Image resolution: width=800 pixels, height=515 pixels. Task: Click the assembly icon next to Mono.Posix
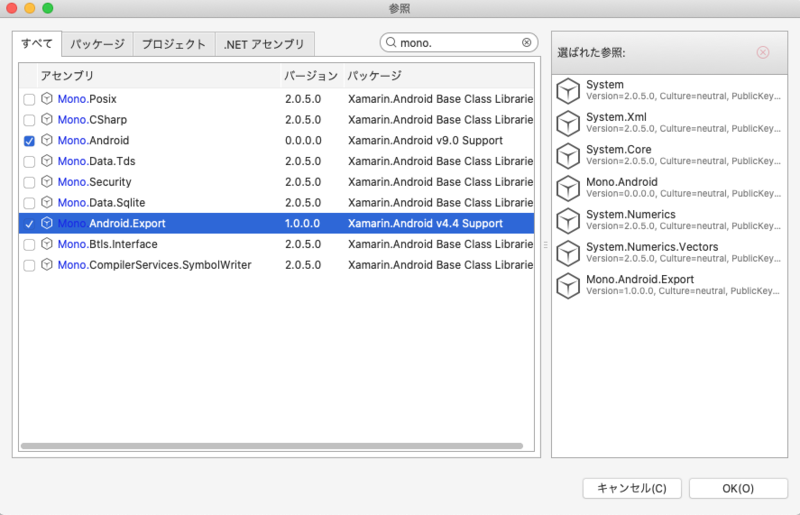point(47,99)
